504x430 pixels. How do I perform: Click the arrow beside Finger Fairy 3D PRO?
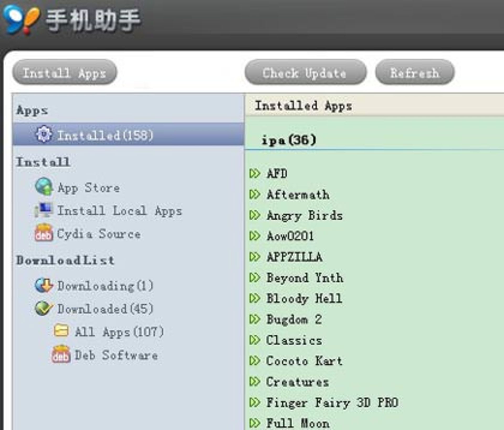point(255,402)
